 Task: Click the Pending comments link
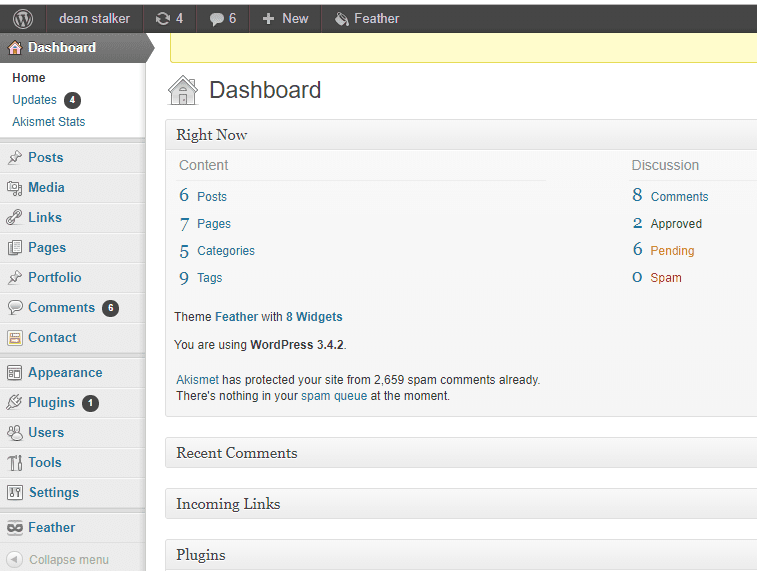(672, 251)
